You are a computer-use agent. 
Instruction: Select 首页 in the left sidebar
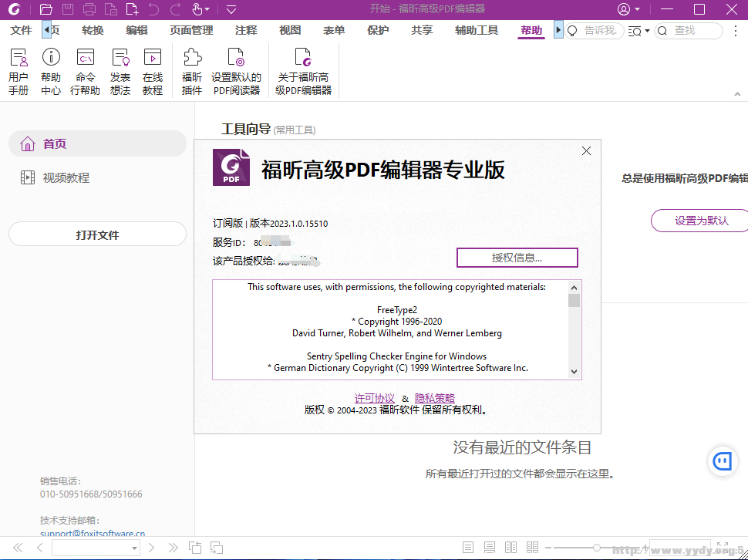click(97, 143)
